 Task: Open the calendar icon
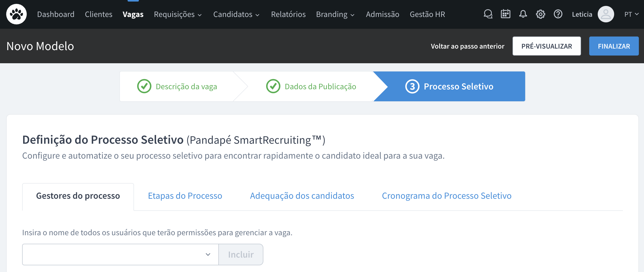(x=505, y=14)
